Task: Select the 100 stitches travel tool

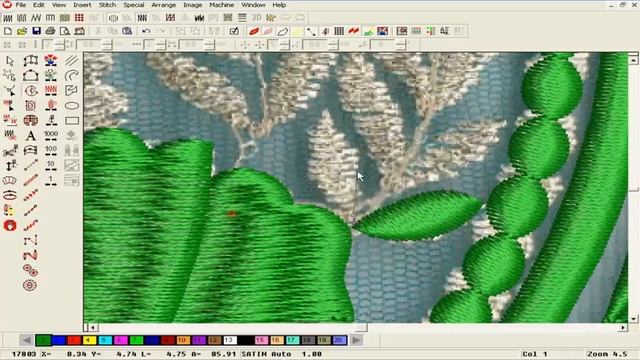Action: [x=51, y=151]
